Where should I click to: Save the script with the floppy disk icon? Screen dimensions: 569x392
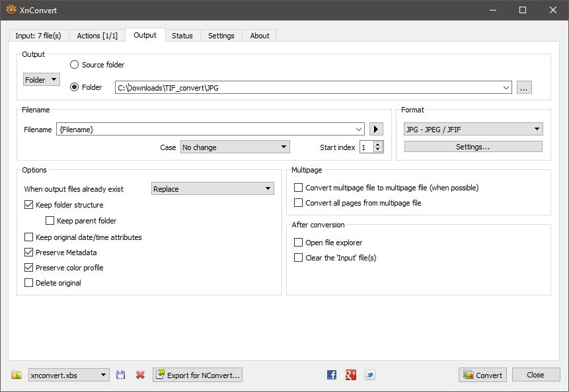pyautogui.click(x=120, y=375)
